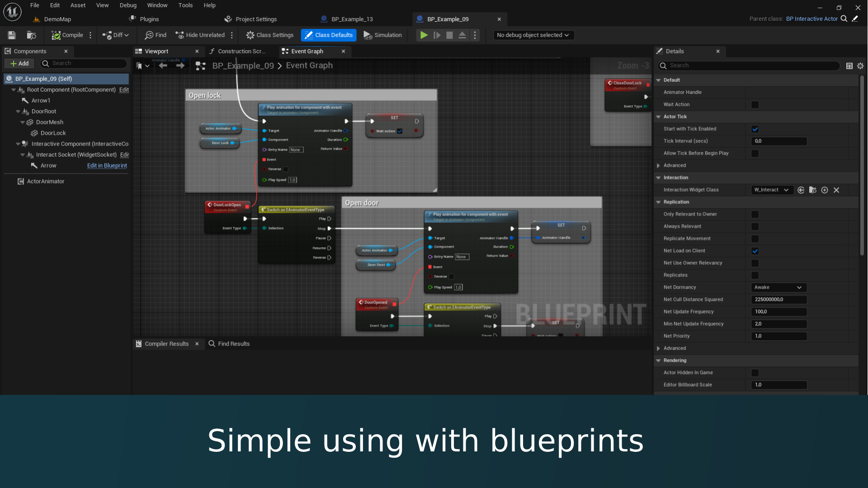
Task: Open the debug object selector
Action: pyautogui.click(x=533, y=35)
